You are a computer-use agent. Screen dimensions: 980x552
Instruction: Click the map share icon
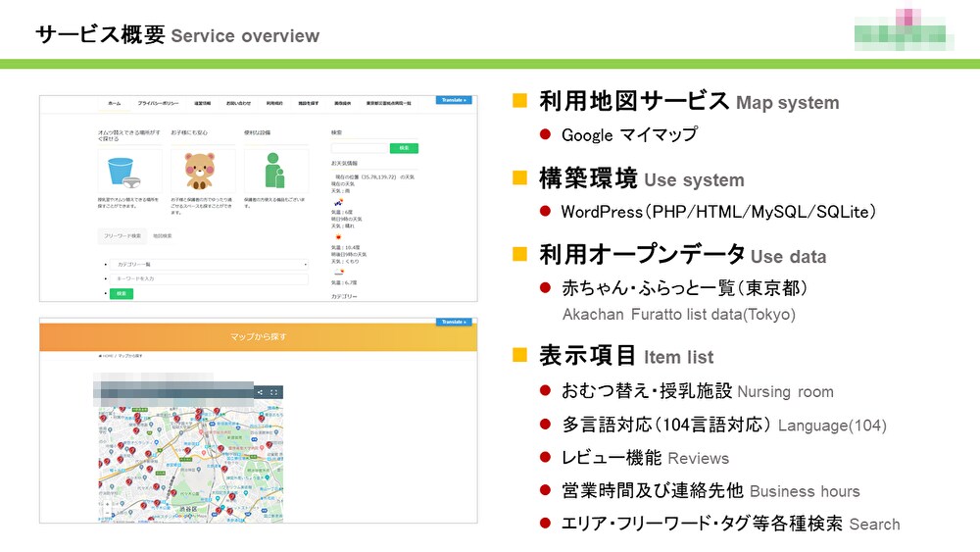(260, 392)
